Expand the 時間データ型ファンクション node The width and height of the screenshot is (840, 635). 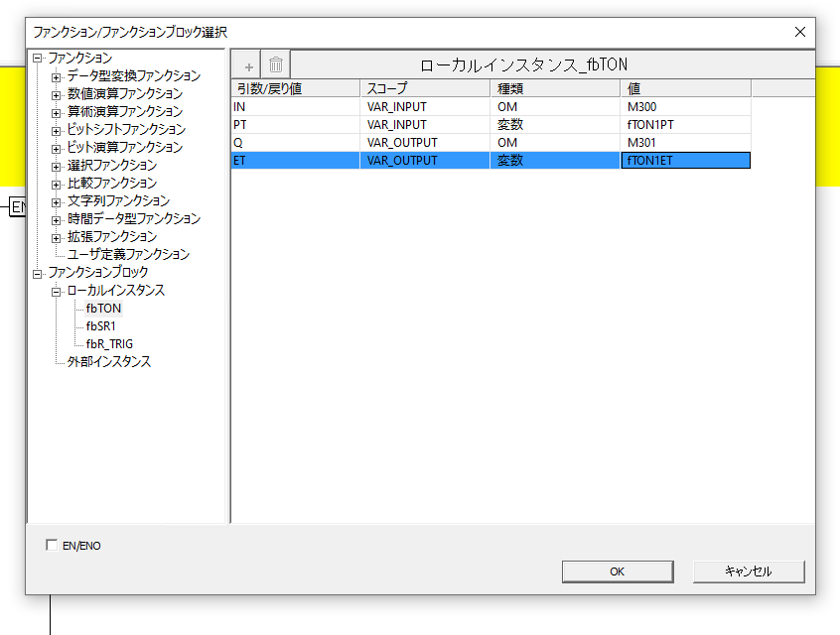coord(57,219)
